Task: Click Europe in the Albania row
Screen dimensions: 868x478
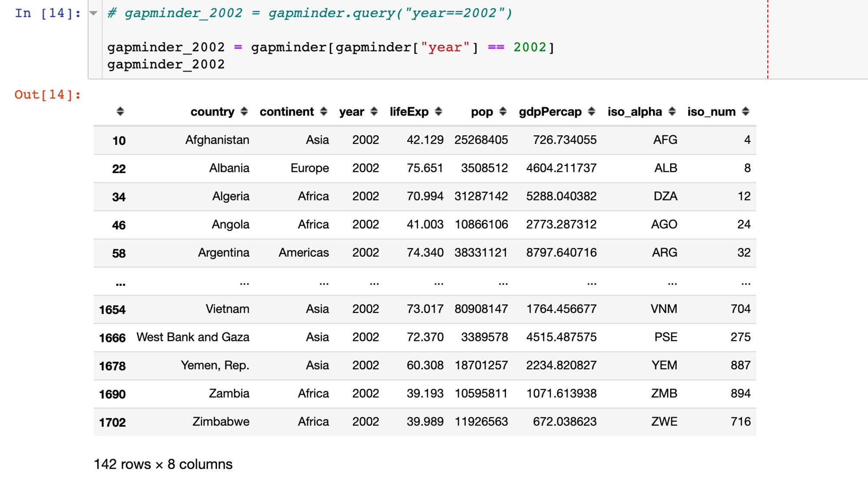Action: (x=310, y=168)
